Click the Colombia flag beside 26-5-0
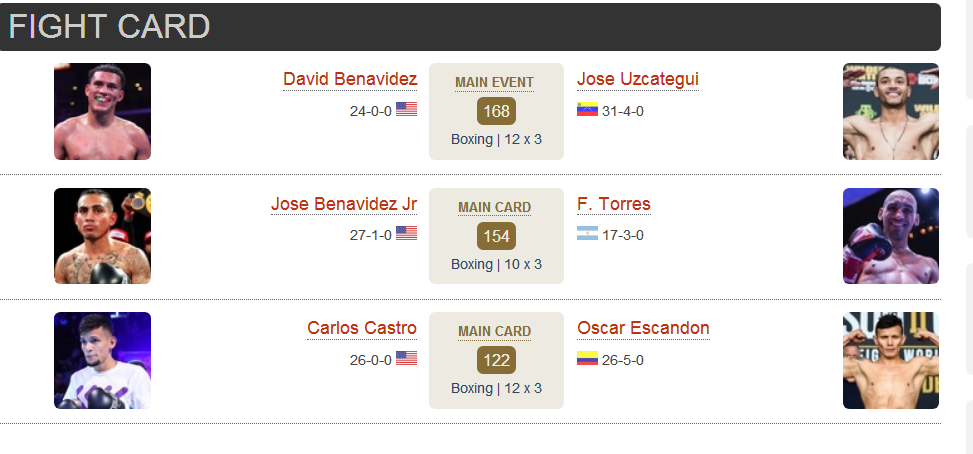The height and width of the screenshot is (454, 973). 587,358
